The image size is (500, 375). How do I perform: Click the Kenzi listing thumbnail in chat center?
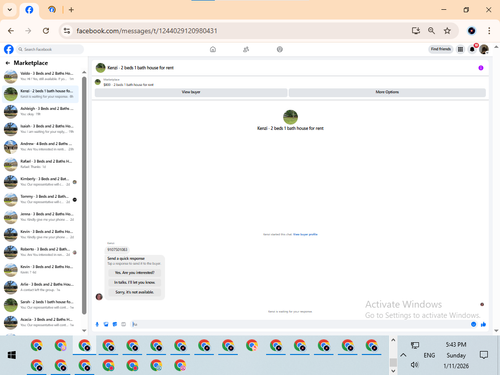[x=290, y=117]
